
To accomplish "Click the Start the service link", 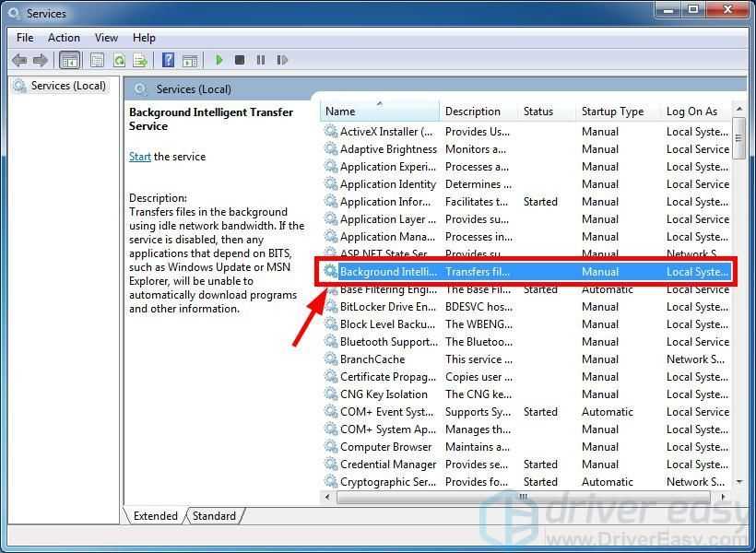I will (x=140, y=156).
